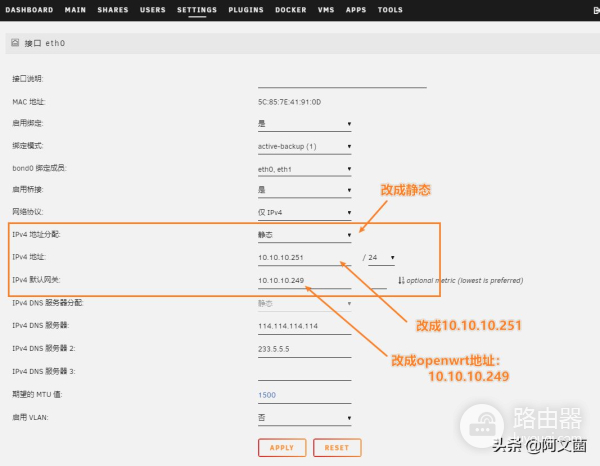Open the enable VLAN dropdown
Viewport: 600px width, 466px height.
point(305,418)
